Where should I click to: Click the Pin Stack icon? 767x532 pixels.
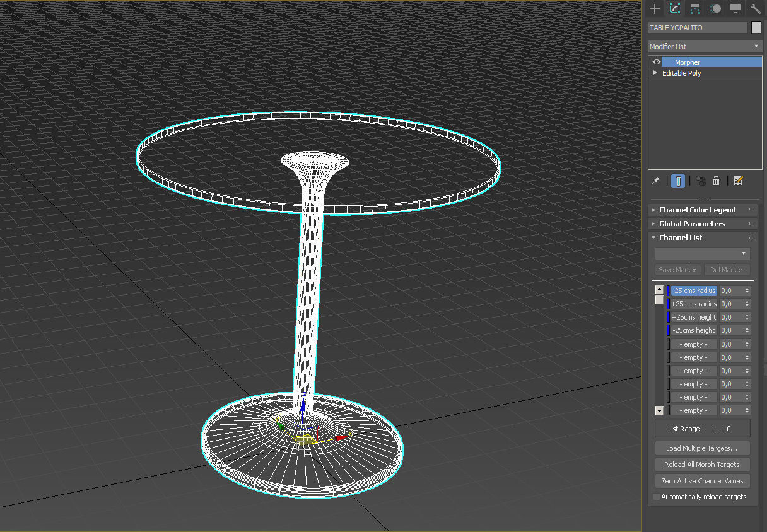[x=655, y=181]
